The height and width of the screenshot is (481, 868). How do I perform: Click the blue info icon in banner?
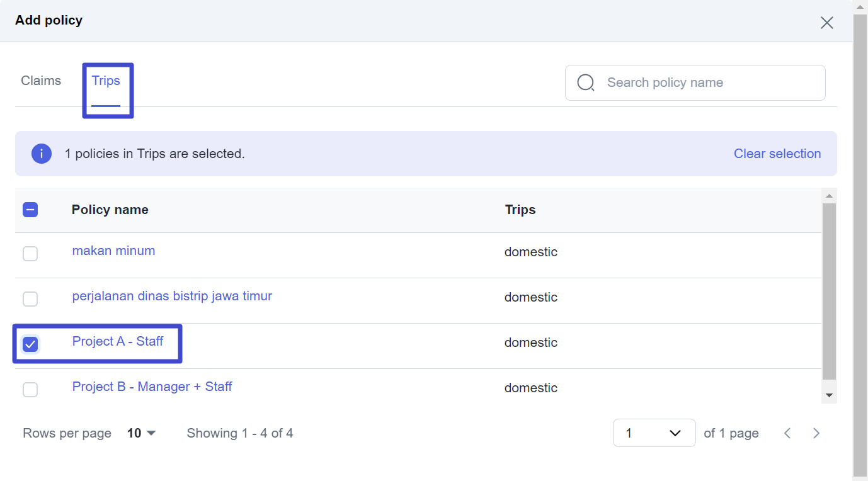[42, 154]
